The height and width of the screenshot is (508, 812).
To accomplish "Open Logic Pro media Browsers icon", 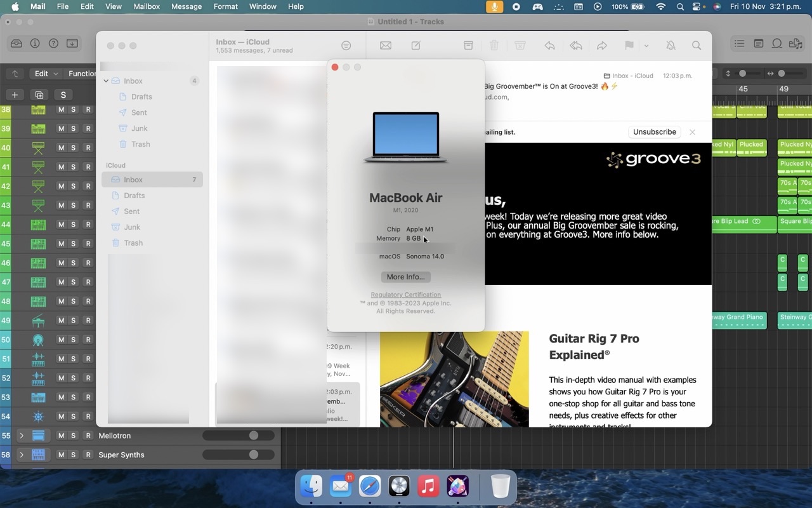I will (x=796, y=43).
